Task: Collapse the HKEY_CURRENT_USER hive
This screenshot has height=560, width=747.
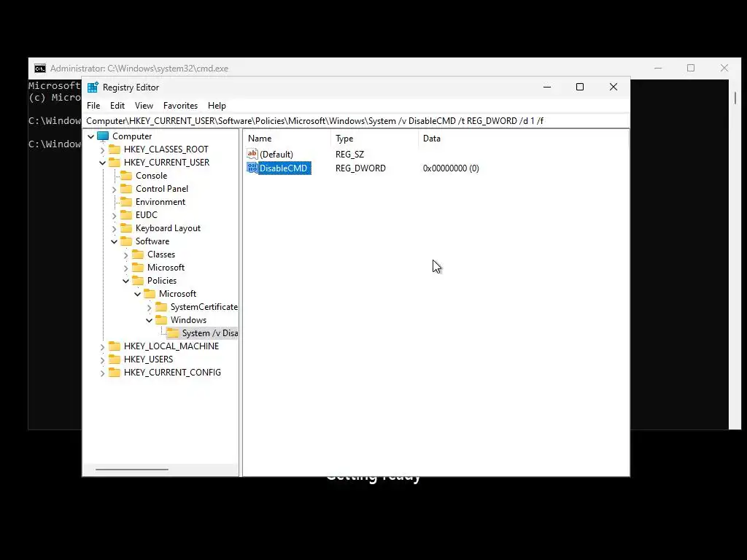Action: tap(102, 163)
